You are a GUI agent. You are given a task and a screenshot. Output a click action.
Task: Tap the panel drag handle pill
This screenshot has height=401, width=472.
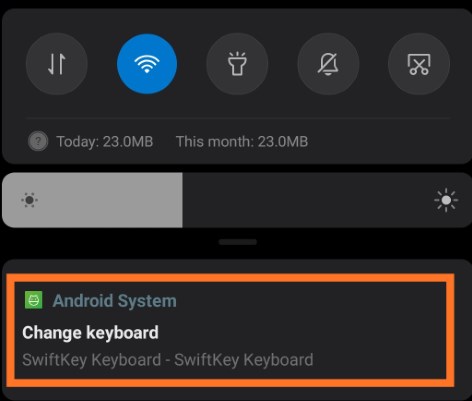pyautogui.click(x=238, y=242)
